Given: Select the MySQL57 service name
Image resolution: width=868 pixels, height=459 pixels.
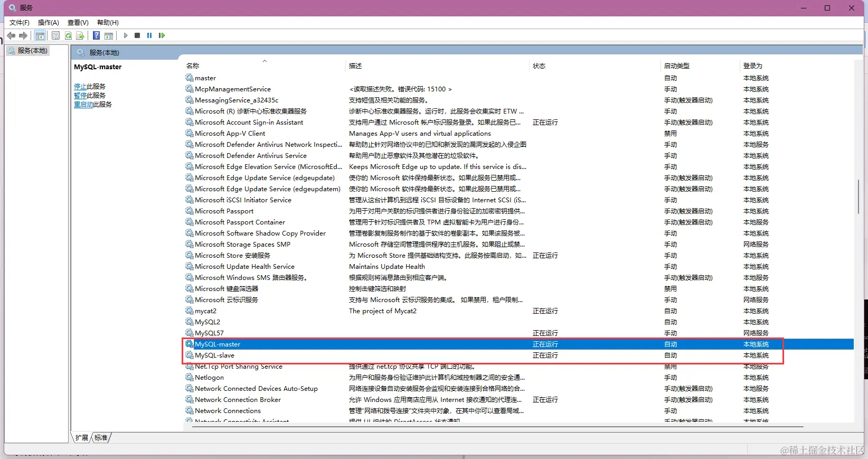Looking at the screenshot, I should pyautogui.click(x=209, y=333).
